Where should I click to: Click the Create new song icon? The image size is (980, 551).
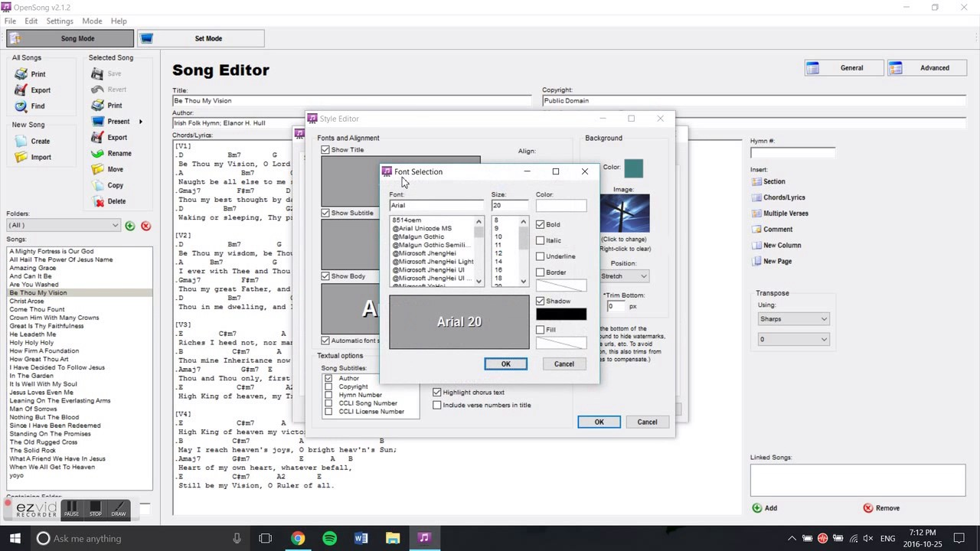click(x=21, y=141)
